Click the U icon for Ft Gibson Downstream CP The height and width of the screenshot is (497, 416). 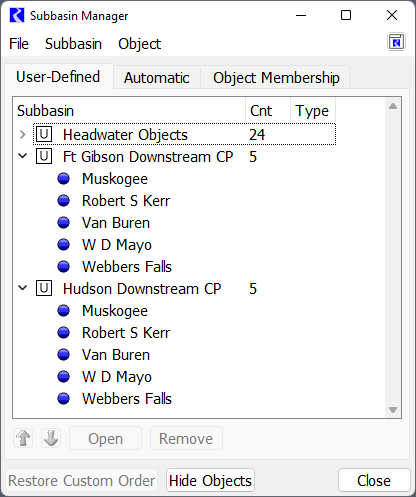pos(44,156)
